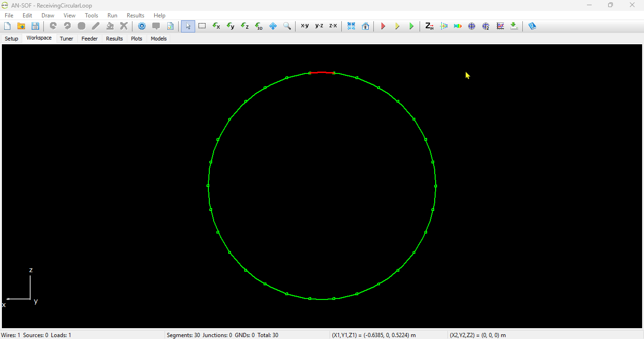
Task: Open the blue help book icon
Action: point(532,26)
